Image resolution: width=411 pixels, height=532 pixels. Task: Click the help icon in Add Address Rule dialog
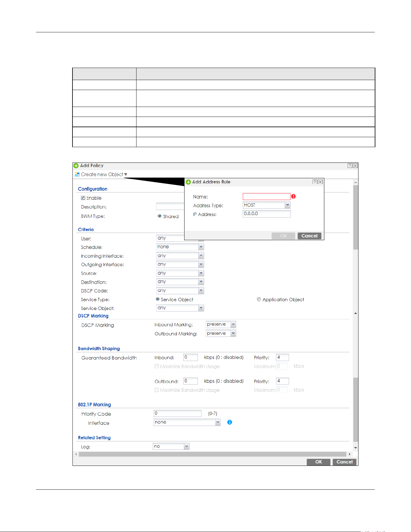315,182
